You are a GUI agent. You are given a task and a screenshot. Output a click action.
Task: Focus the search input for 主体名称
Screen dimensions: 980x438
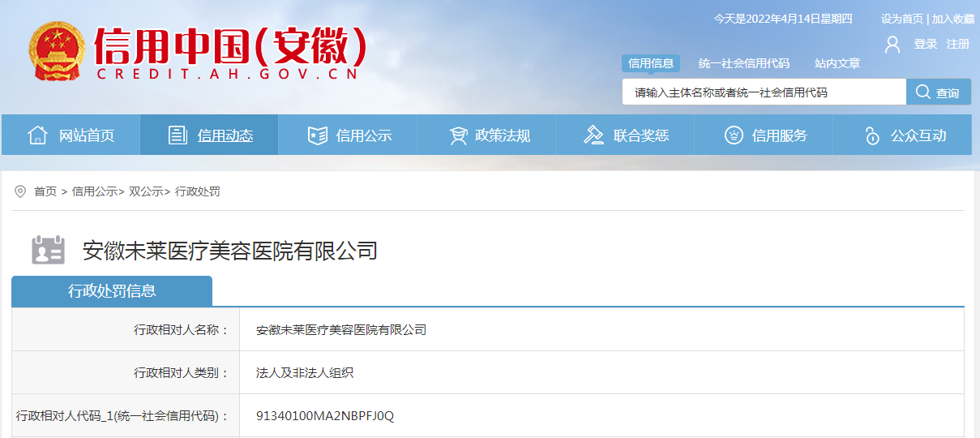[x=764, y=92]
